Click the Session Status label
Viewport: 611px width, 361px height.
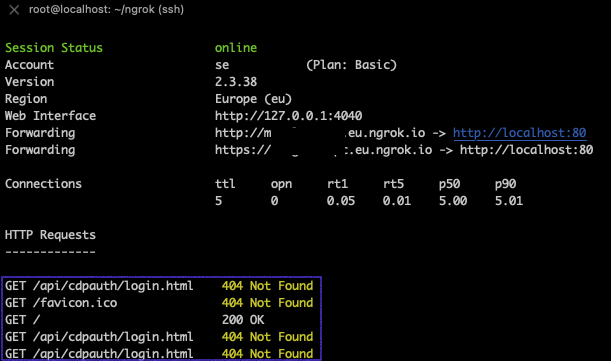[54, 48]
